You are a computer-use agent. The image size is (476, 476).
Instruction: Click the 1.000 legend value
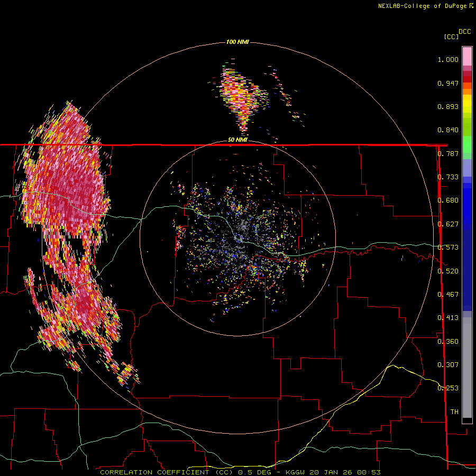tap(448, 59)
